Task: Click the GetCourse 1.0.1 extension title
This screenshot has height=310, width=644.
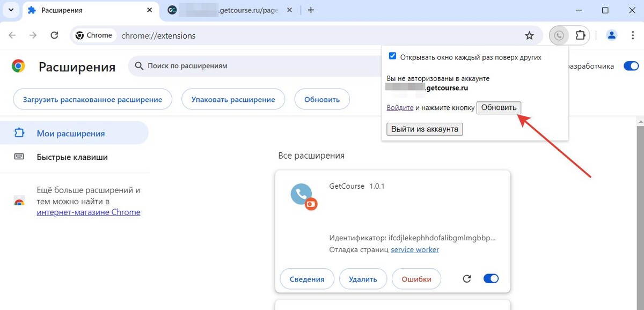Action: pos(357,186)
